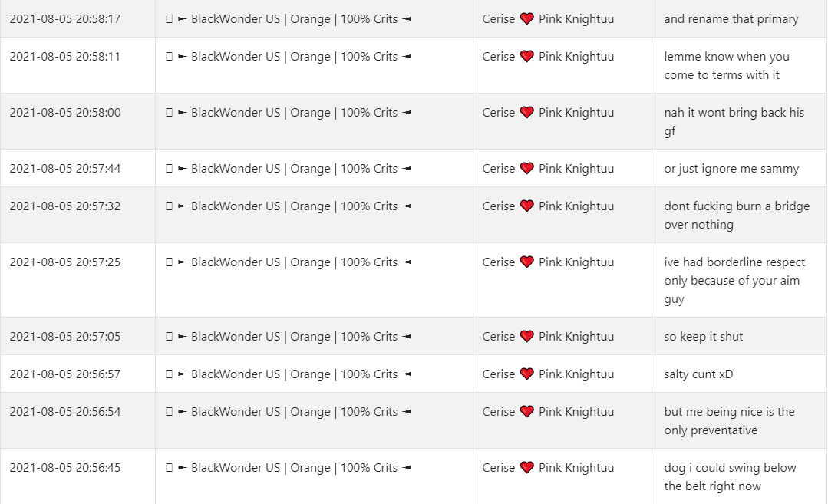
Task: Click small box icon before BlackWonder at 20:57:05
Action: point(169,337)
